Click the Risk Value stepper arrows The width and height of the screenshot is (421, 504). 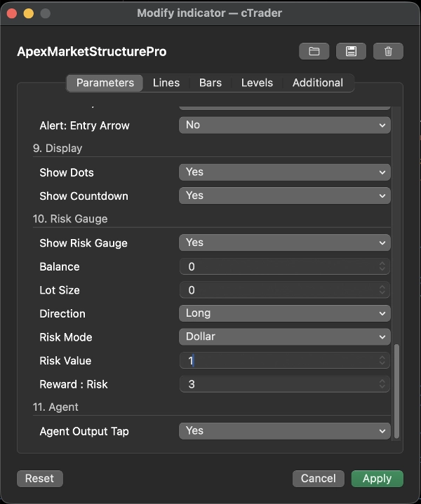tap(382, 360)
